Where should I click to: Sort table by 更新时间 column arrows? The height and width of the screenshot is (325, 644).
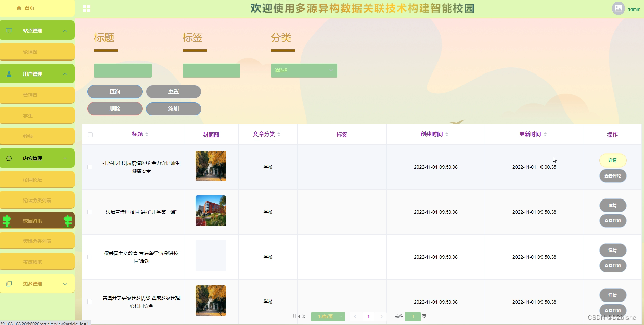point(545,134)
